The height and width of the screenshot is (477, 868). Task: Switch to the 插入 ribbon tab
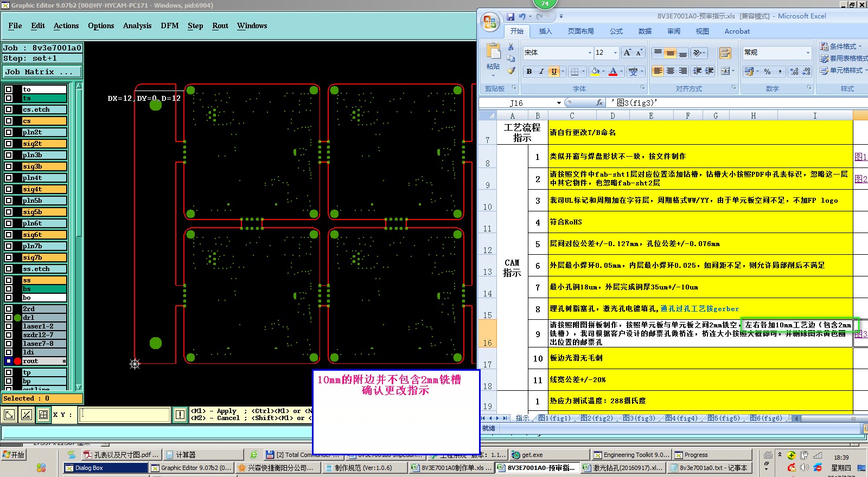[x=545, y=31]
